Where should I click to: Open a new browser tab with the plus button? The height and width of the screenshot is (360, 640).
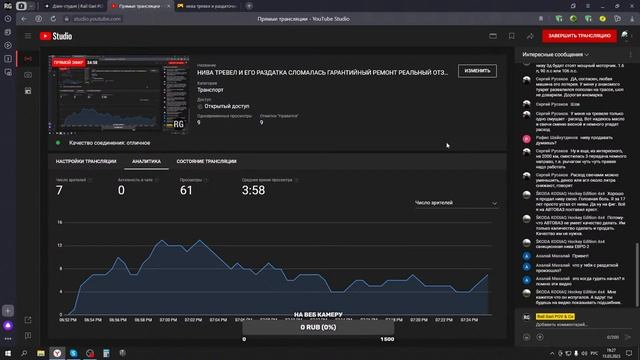[249, 6]
